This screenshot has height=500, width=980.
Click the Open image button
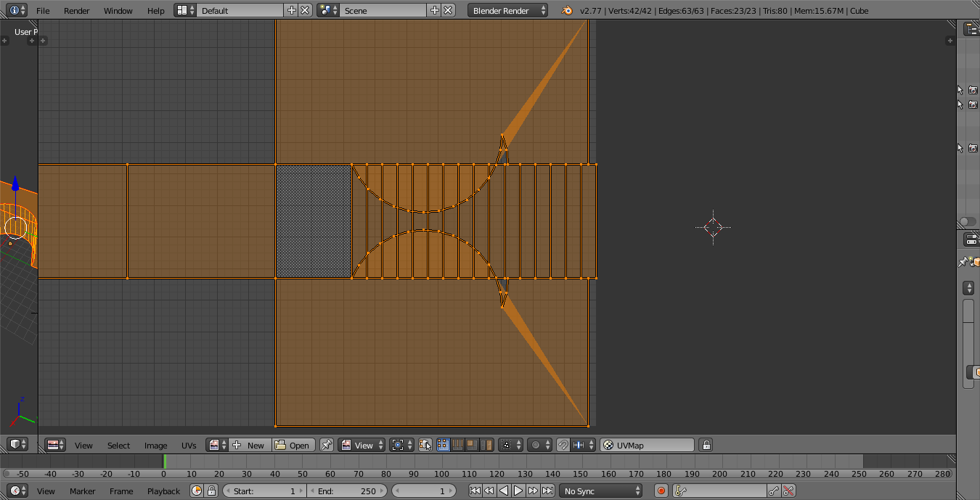coord(293,446)
